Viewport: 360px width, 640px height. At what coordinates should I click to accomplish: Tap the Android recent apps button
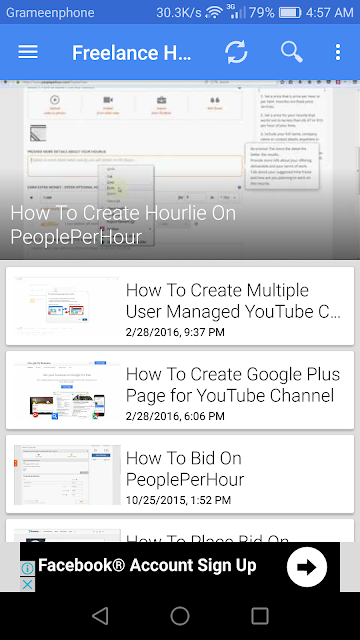[260, 616]
